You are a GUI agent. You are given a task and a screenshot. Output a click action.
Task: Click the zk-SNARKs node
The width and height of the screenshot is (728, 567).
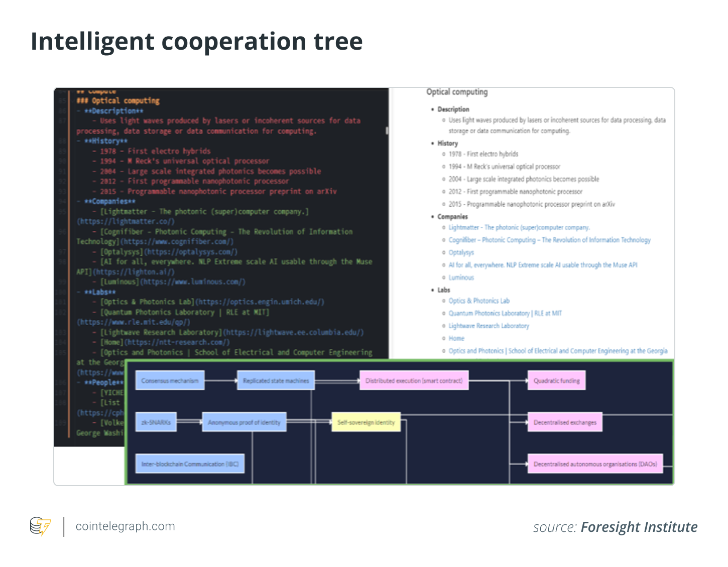[156, 422]
